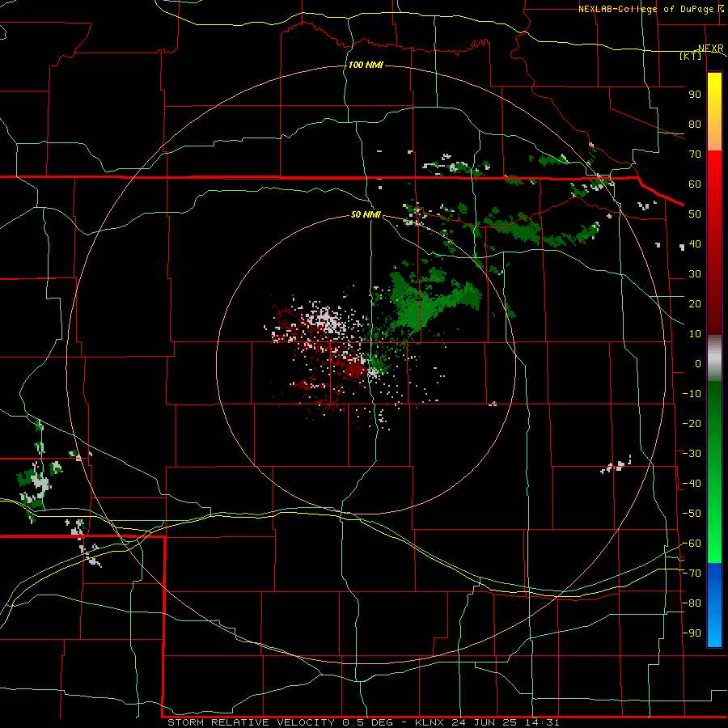Pick the -50 value on velocity scale

pos(692,514)
